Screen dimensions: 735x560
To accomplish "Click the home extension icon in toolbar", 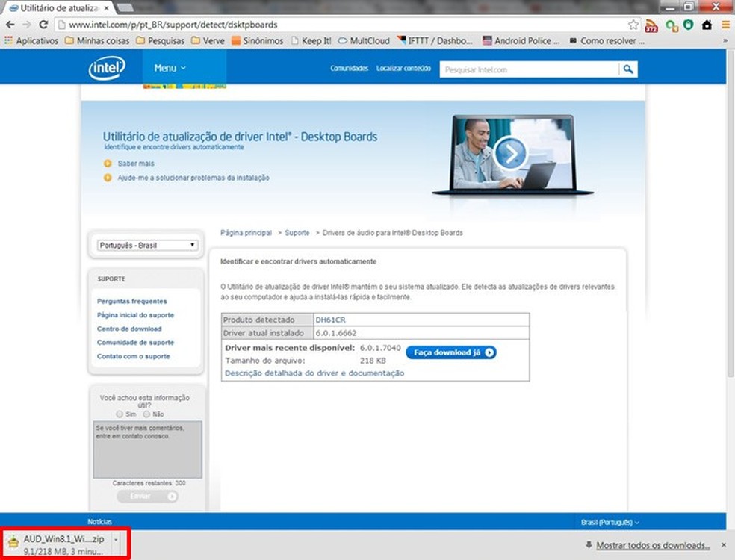I will 707,25.
